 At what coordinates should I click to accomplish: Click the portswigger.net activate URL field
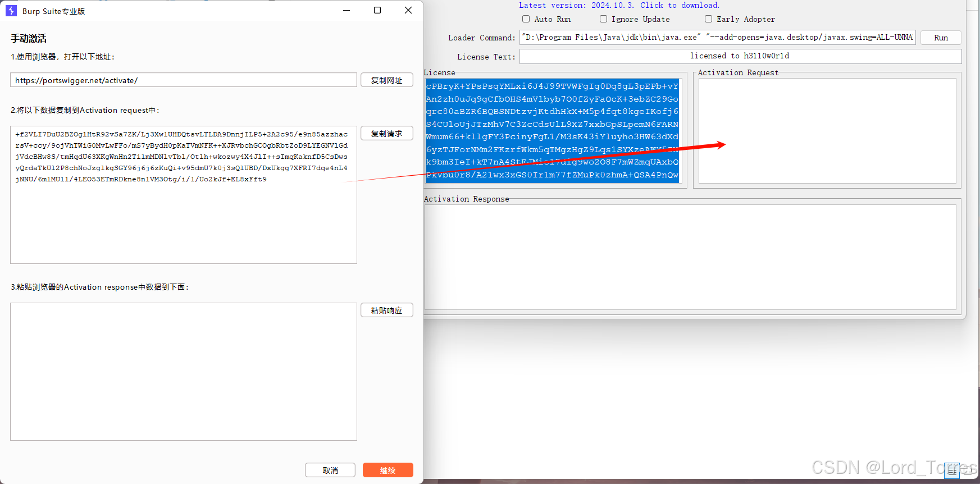click(x=184, y=80)
